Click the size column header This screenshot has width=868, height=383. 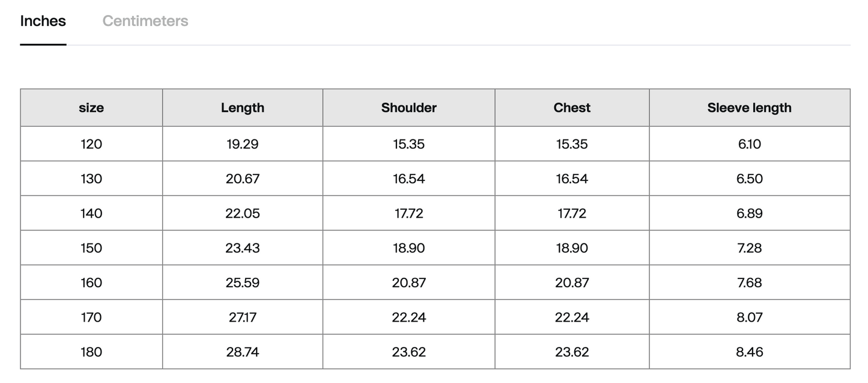click(91, 108)
